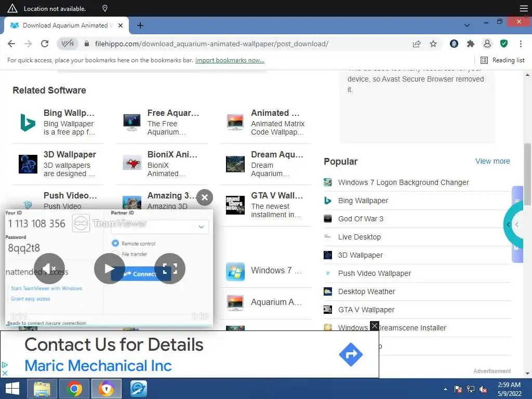Play the floating video
532x399 pixels.
(x=109, y=269)
